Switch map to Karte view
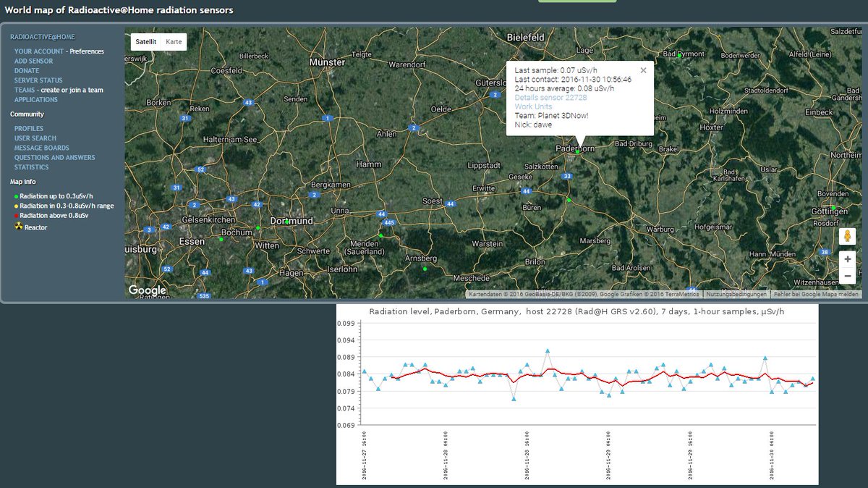 click(174, 42)
